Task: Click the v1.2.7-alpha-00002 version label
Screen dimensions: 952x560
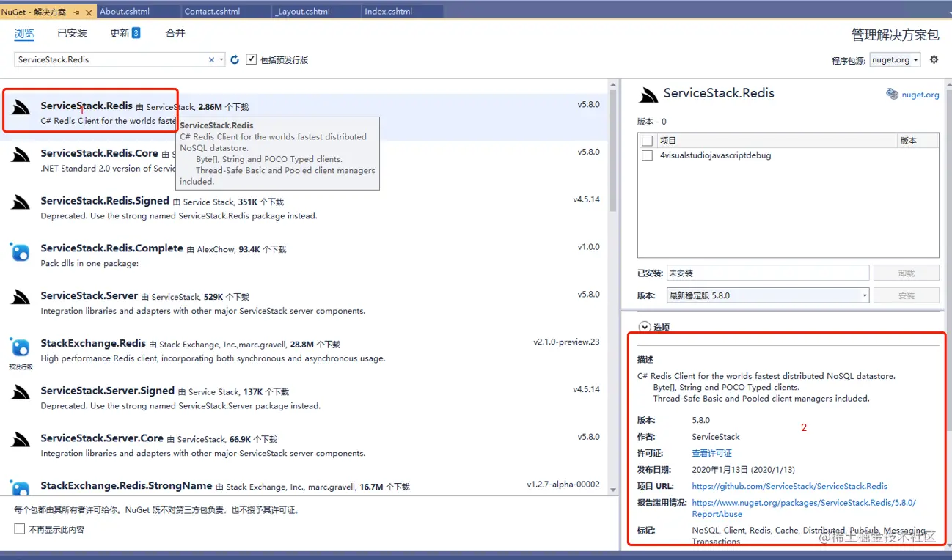Action: (563, 485)
